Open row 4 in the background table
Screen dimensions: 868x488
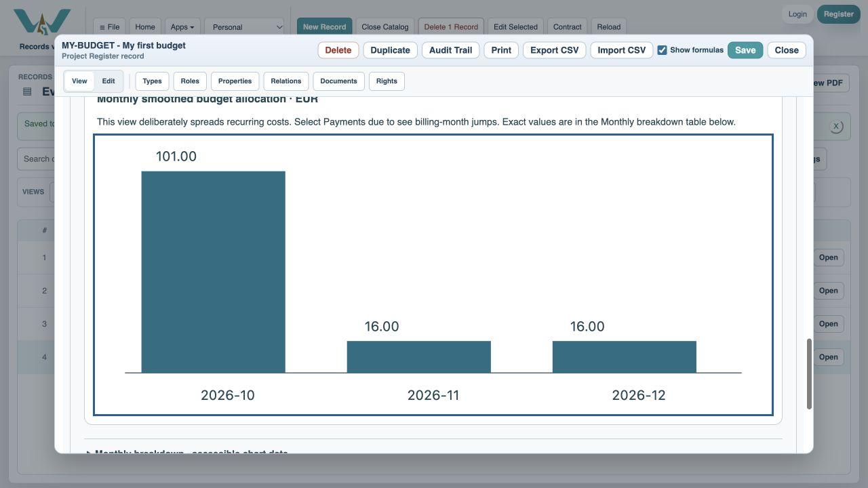(828, 357)
